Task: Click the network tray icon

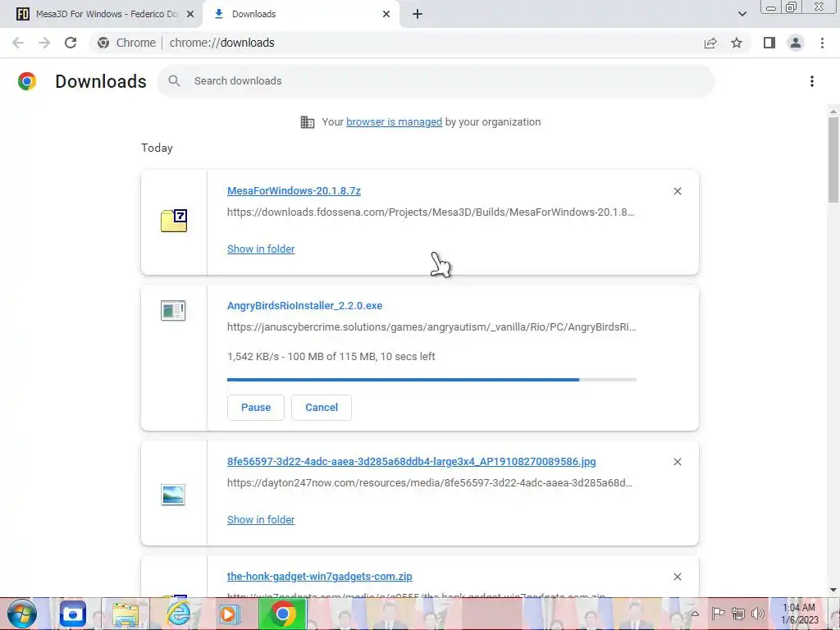Action: [738, 614]
